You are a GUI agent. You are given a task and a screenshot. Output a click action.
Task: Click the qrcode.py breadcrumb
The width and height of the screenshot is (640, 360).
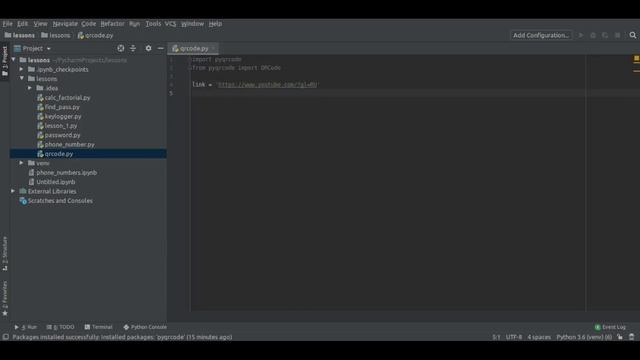pyautogui.click(x=96, y=36)
